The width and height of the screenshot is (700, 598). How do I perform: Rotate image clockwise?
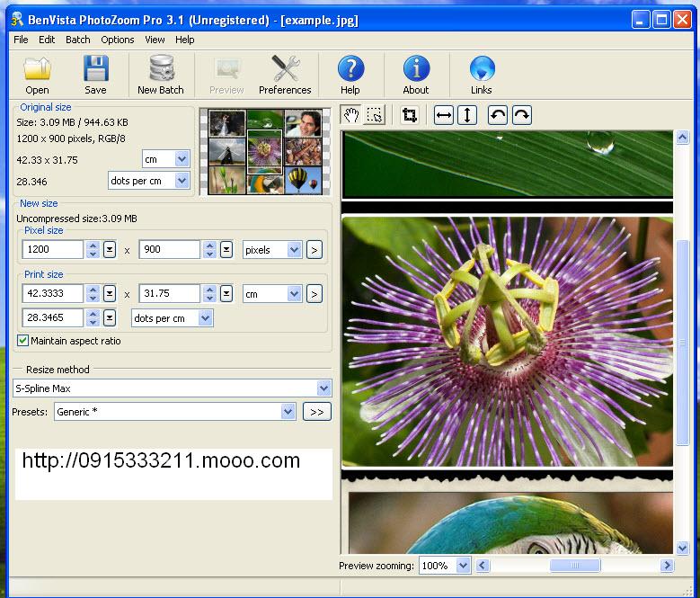click(x=522, y=115)
